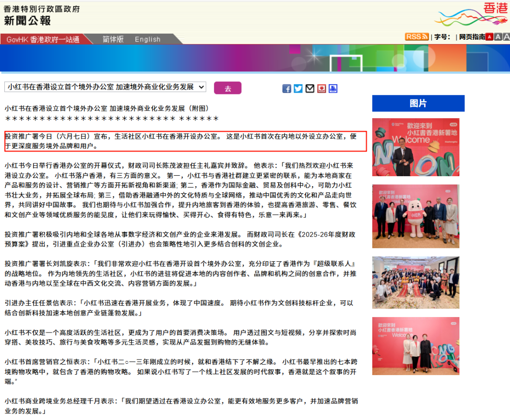Open lion dance crowd photo thumbnail

click(x=416, y=283)
